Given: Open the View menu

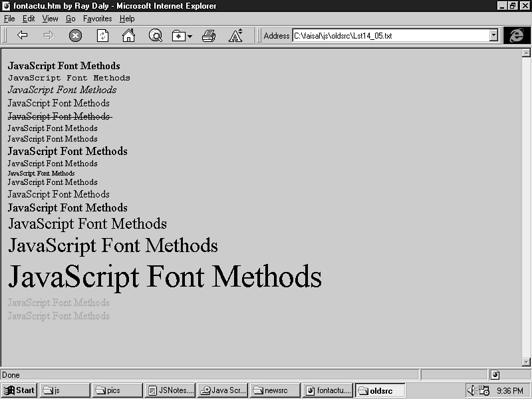Looking at the screenshot, I should click(50, 19).
